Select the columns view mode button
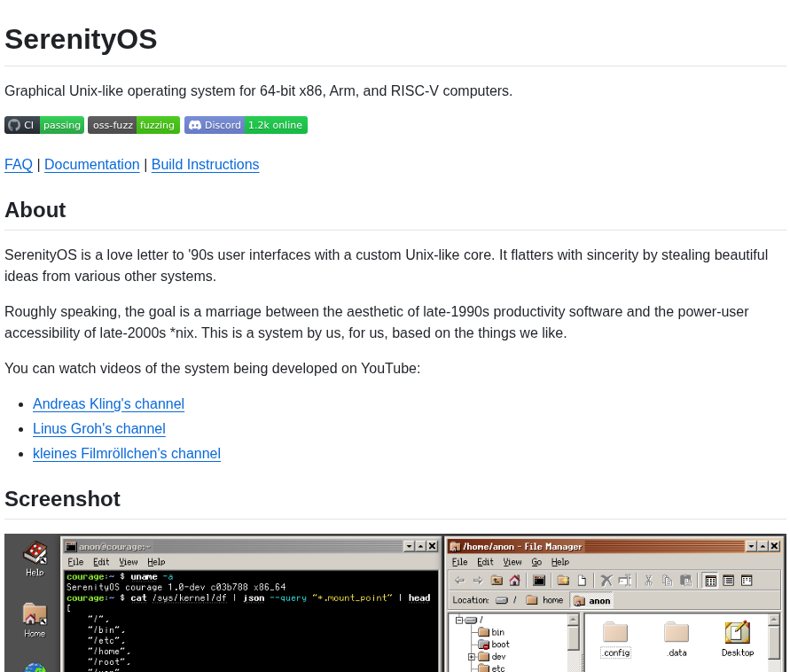Image resolution: width=790 pixels, height=672 pixels. 747,581
